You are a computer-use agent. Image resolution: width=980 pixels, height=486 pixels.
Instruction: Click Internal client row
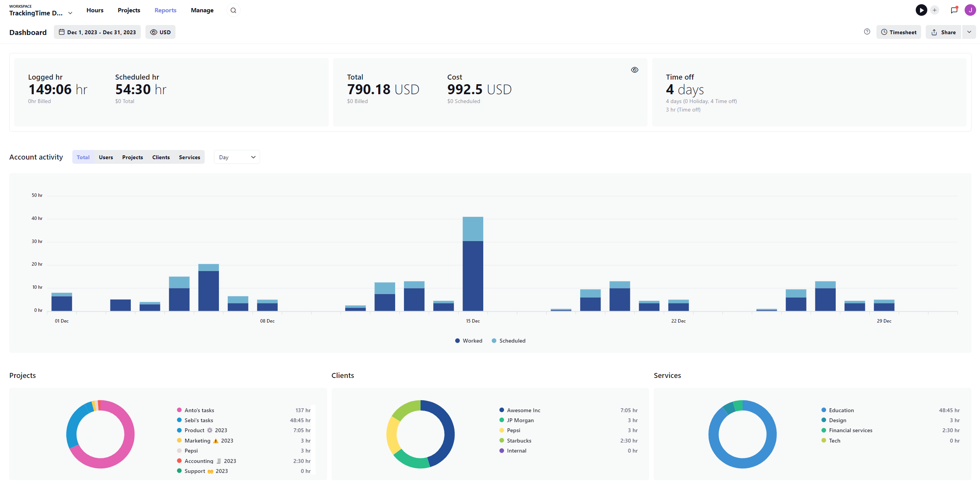tap(568, 451)
